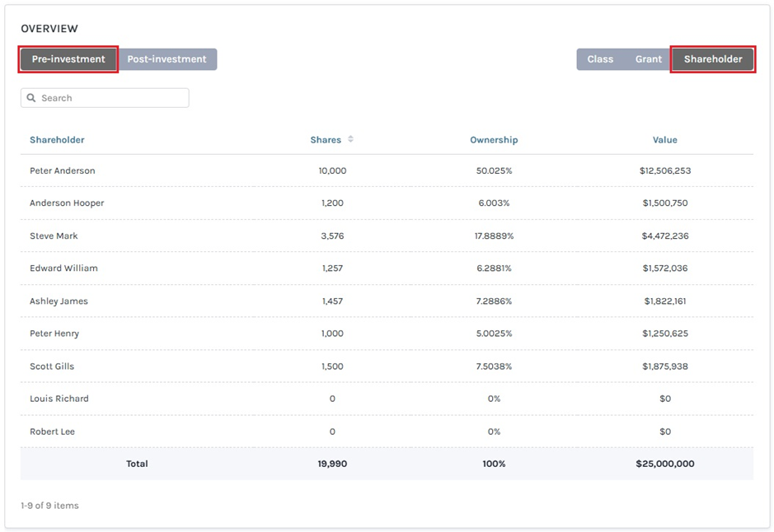The image size is (774, 532).
Task: Select the Louis Richard row
Action: [387, 399]
